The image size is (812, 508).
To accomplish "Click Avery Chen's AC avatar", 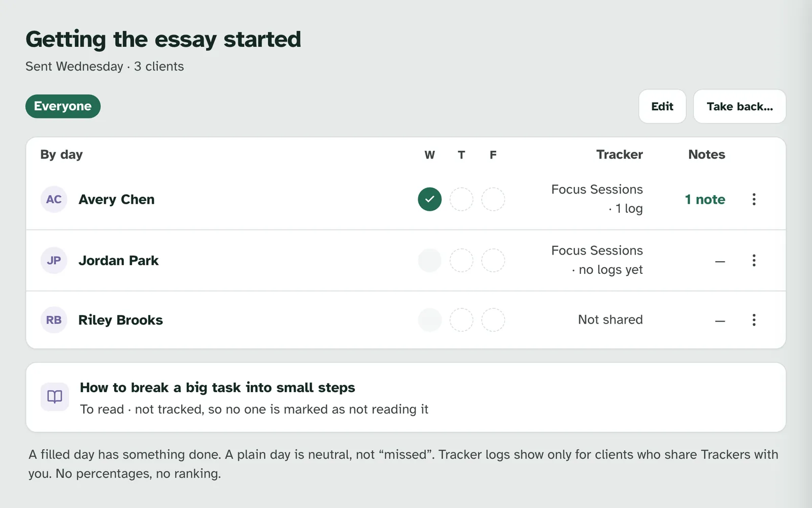I will (54, 199).
